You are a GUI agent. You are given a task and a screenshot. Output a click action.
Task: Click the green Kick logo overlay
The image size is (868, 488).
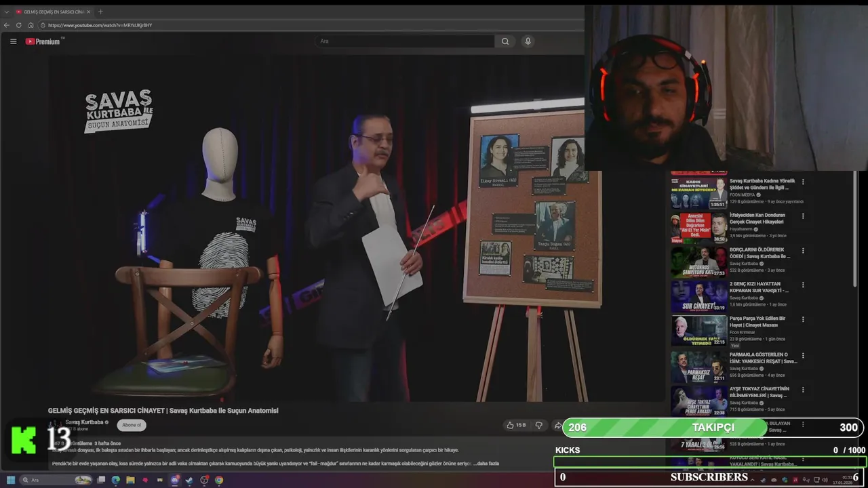(24, 440)
